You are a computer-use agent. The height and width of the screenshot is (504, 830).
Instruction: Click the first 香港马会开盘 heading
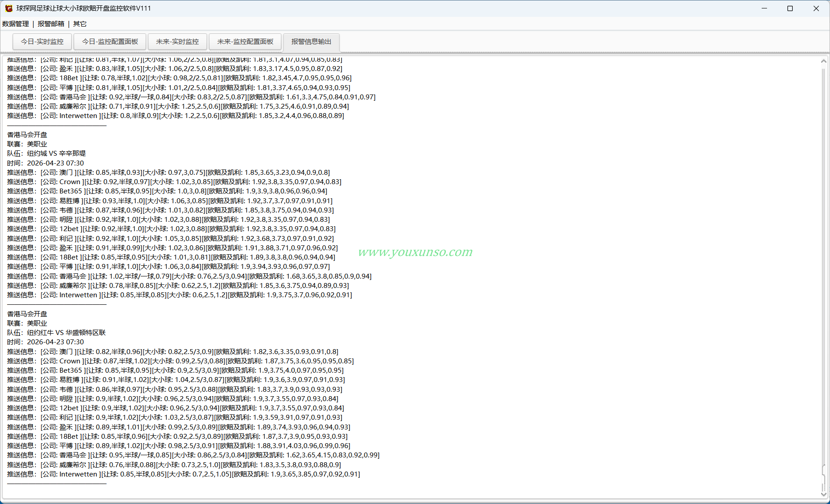tap(27, 134)
